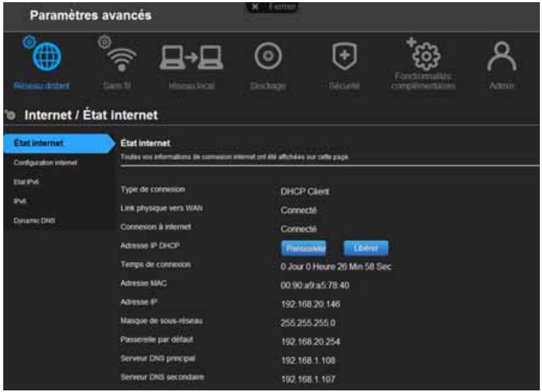This screenshot has width=542, height=392.
Task: Open the Réseau distant globe icon
Action: (x=46, y=57)
